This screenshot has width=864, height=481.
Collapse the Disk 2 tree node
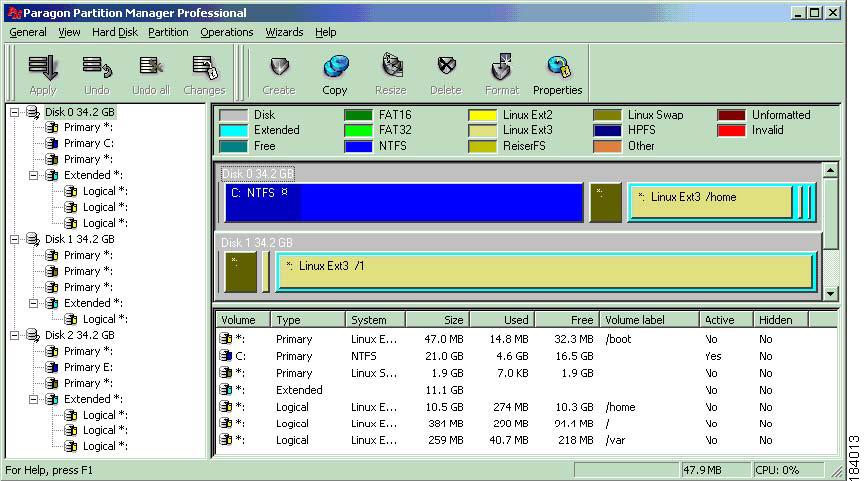14,335
